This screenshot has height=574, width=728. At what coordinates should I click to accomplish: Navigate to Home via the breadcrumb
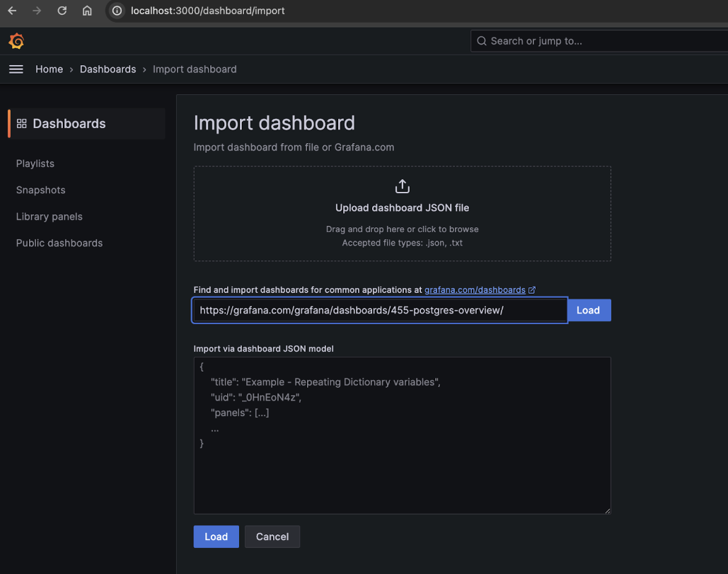49,69
